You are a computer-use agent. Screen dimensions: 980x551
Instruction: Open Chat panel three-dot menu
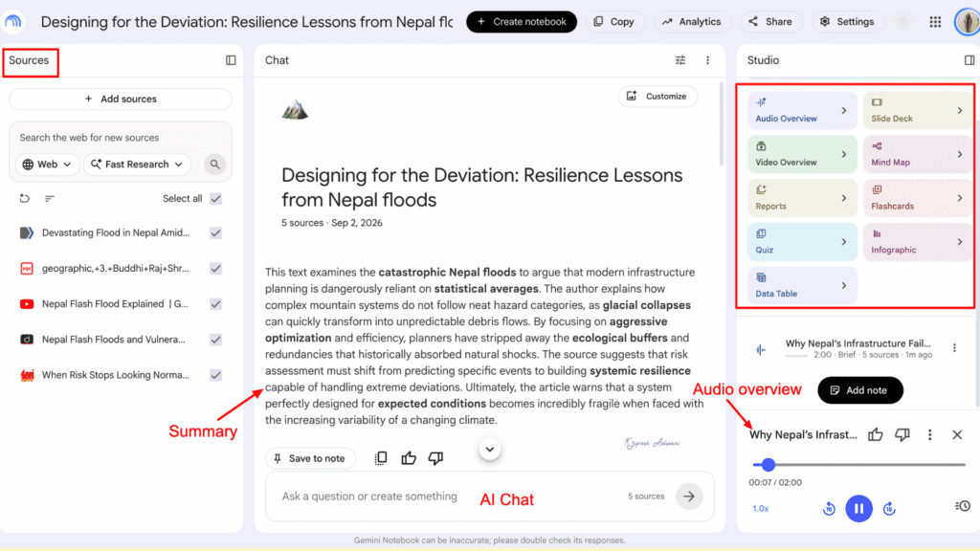point(707,60)
